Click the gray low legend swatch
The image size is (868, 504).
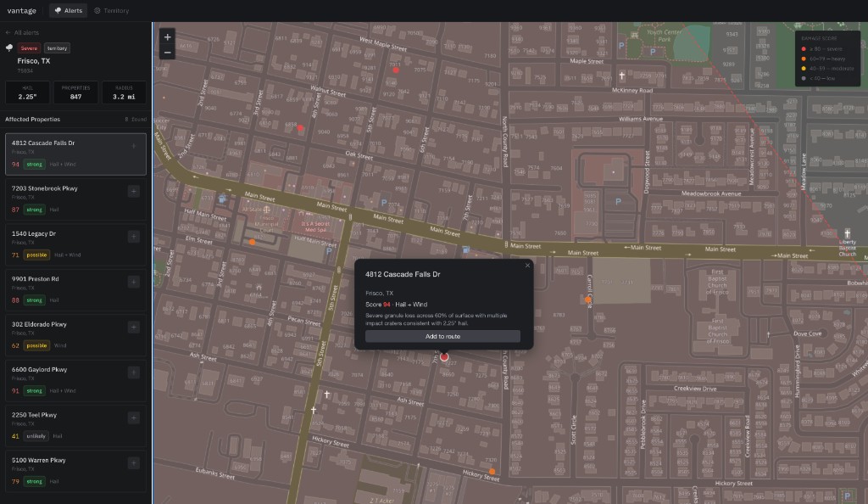pos(804,79)
